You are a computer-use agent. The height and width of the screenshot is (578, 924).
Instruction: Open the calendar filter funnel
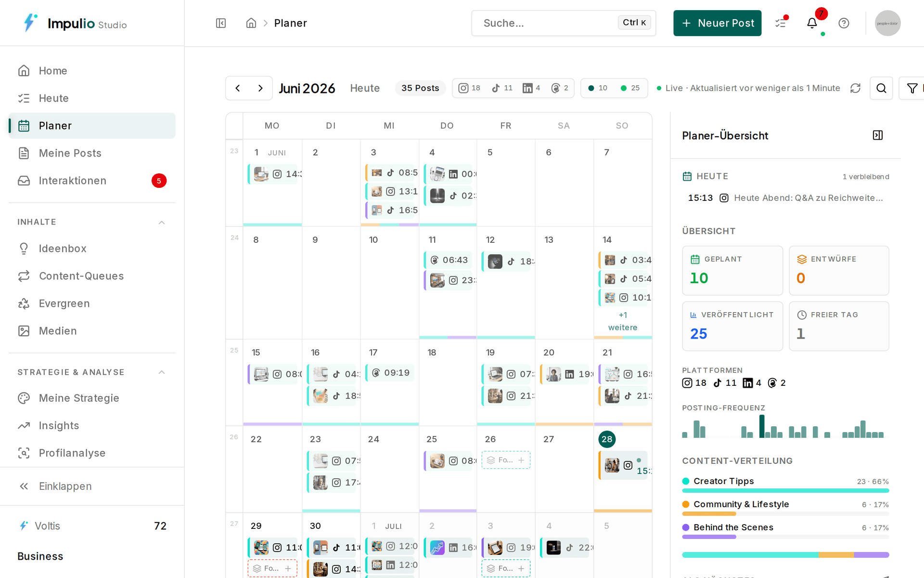[x=912, y=88]
